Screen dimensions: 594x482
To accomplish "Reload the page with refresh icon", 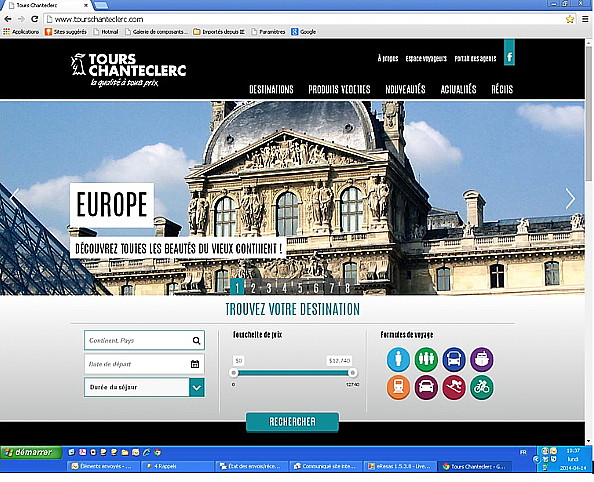I will tap(34, 19).
